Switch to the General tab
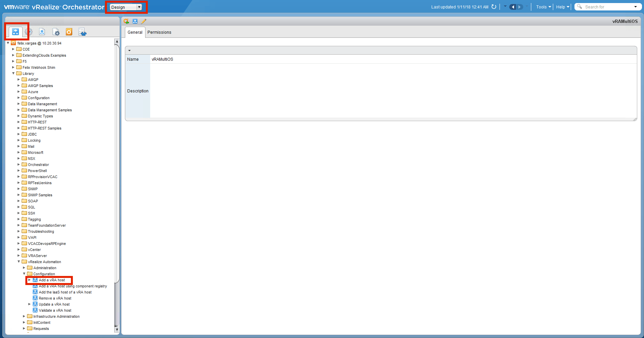 point(135,32)
